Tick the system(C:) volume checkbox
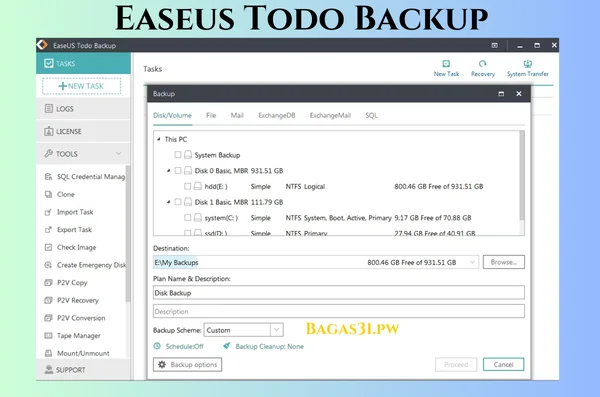 point(187,217)
